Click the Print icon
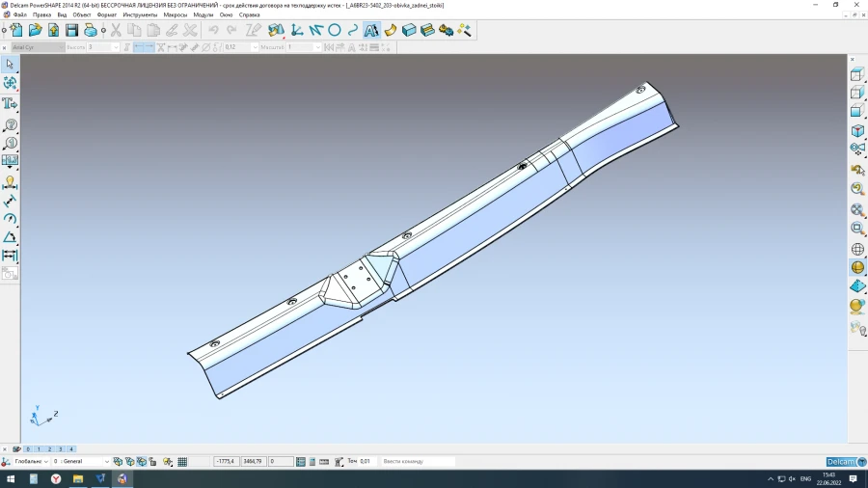 90,30
